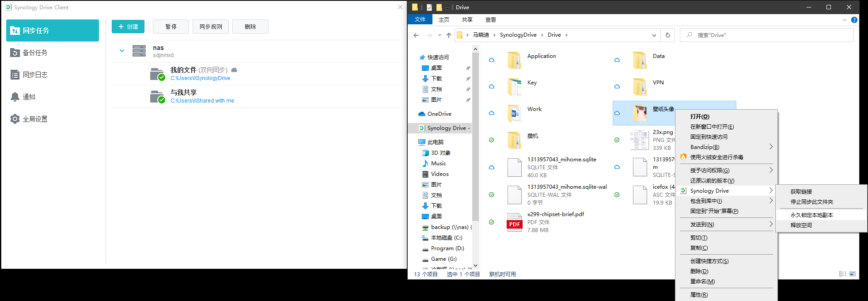Refresh the Drive folder view
868x301 pixels.
click(668, 35)
